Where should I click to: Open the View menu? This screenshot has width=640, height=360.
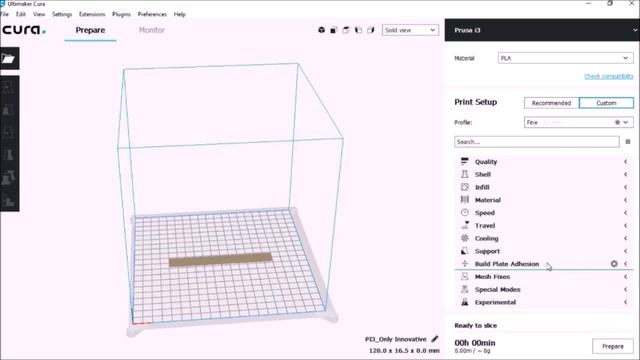tap(39, 14)
